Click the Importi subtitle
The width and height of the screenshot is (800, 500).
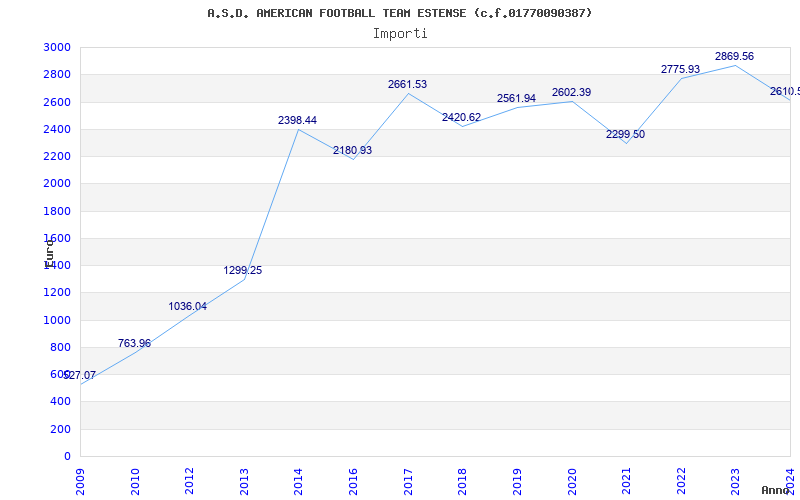[400, 34]
